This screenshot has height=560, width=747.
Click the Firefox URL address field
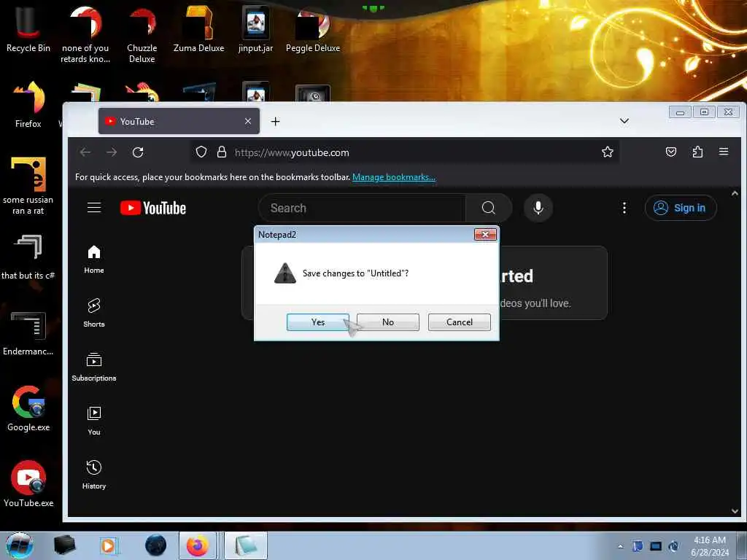[x=405, y=152]
